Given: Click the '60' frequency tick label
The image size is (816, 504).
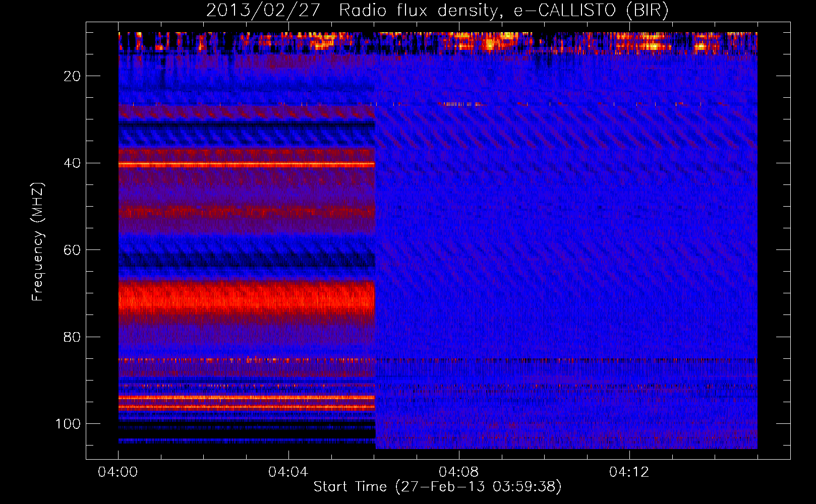Looking at the screenshot, I should (72, 250).
